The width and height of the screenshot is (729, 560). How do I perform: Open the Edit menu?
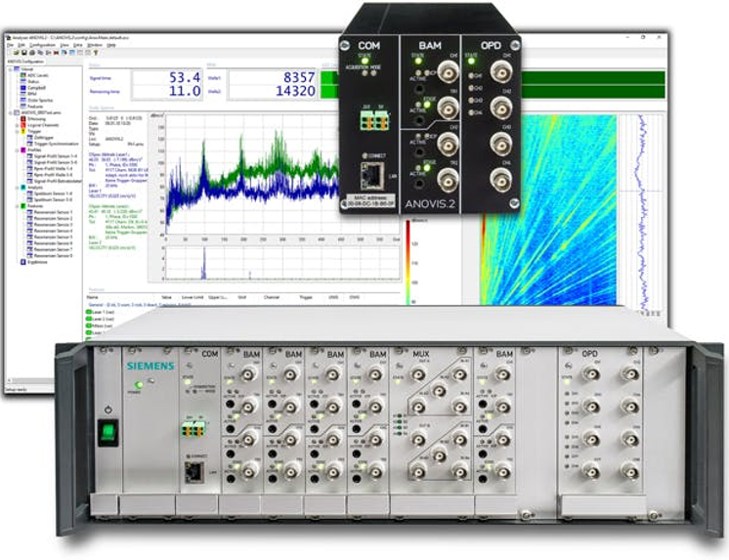(x=21, y=45)
